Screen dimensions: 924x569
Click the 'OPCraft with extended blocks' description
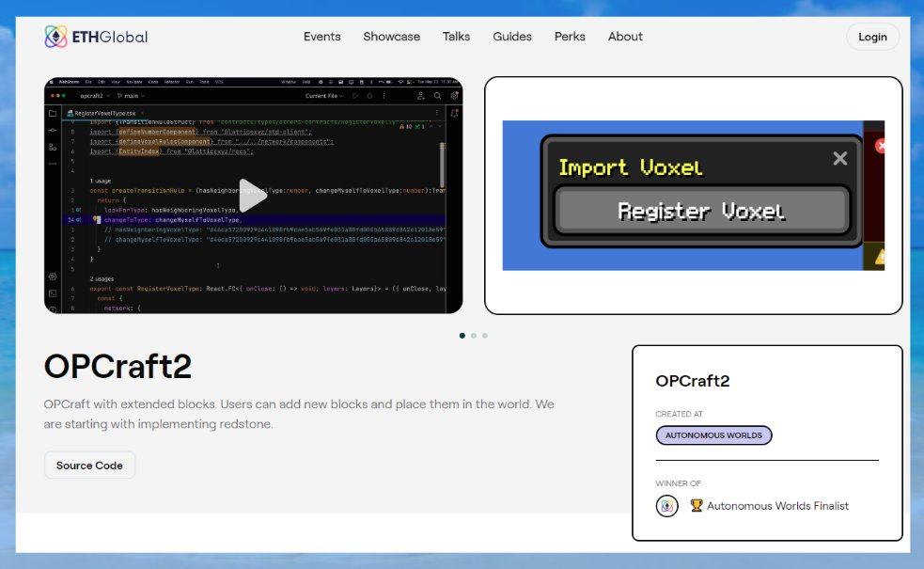point(299,414)
